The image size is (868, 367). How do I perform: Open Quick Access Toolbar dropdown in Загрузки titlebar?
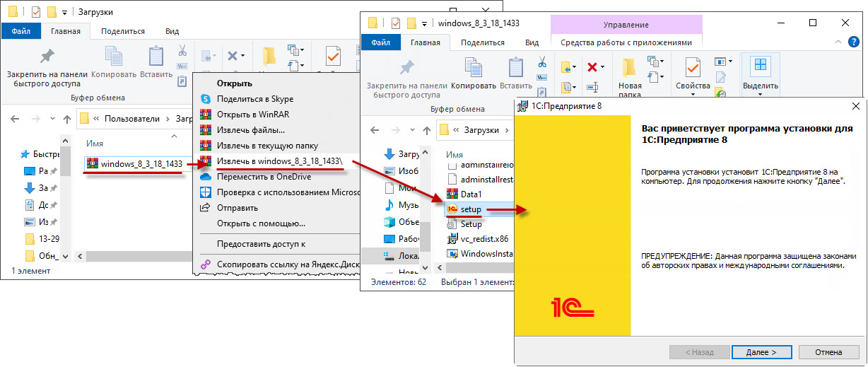(64, 12)
